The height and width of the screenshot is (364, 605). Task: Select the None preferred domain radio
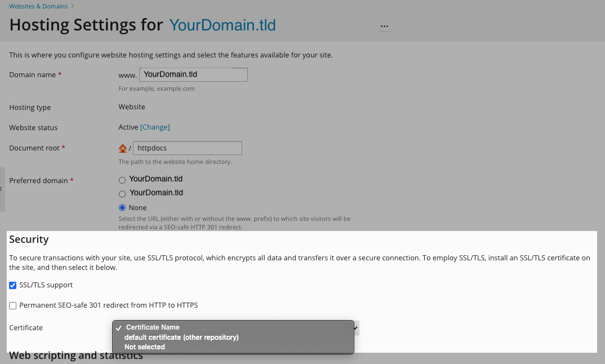[x=122, y=207]
